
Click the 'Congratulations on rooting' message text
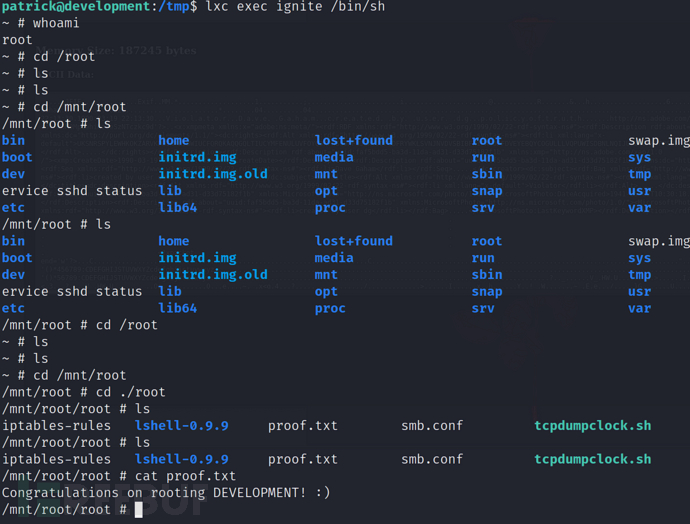[103, 493]
